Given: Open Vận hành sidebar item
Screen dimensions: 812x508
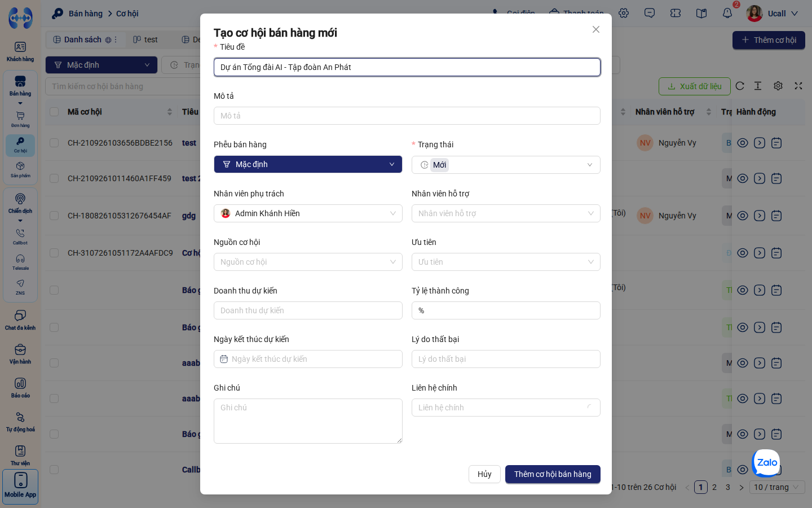Looking at the screenshot, I should [20, 354].
